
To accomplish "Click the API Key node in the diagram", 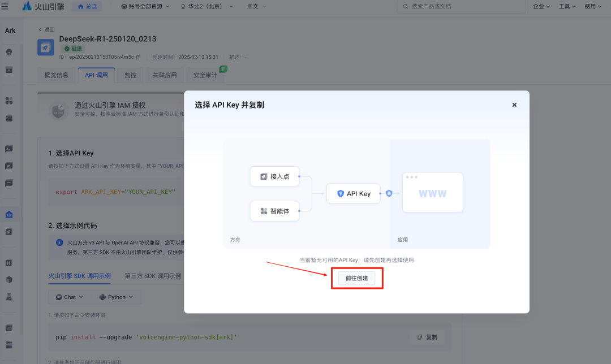I will (x=354, y=193).
